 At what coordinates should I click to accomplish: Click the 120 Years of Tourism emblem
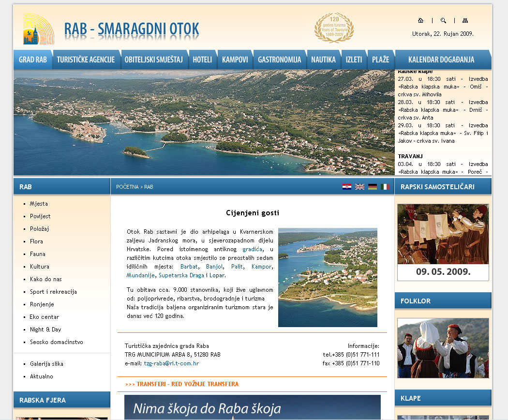[x=334, y=28]
